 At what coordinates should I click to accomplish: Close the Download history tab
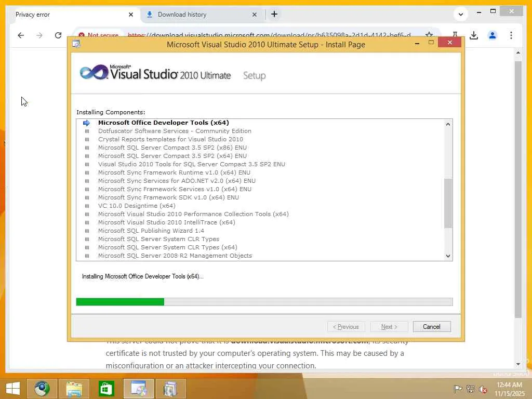[x=255, y=15]
